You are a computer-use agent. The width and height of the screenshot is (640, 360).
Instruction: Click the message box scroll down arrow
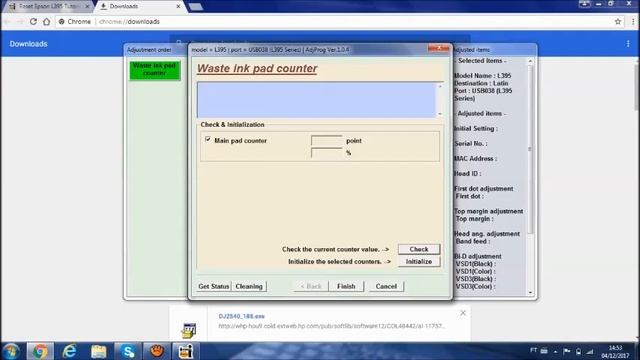(440, 114)
